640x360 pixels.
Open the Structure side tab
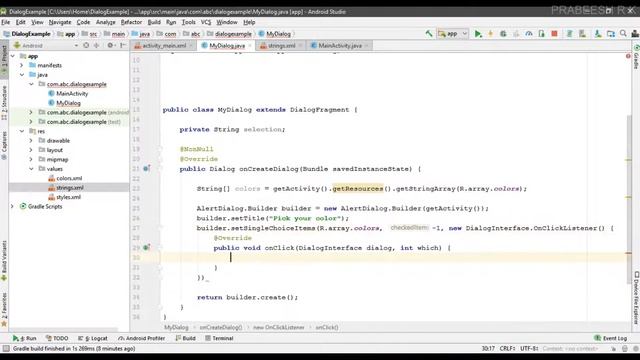pyautogui.click(x=4, y=102)
